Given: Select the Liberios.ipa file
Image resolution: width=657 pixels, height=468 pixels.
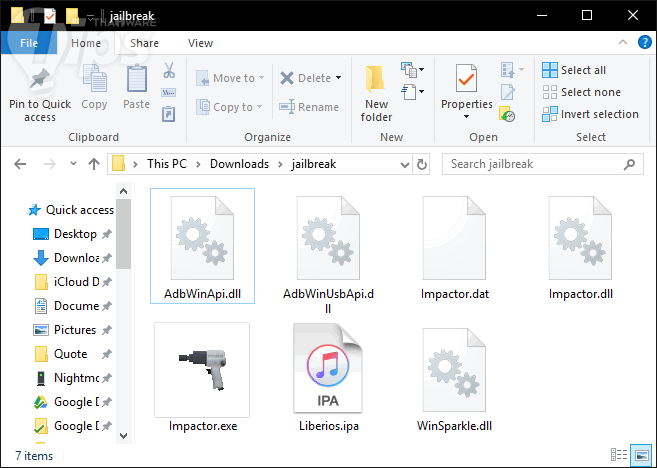Looking at the screenshot, I should pyautogui.click(x=328, y=378).
